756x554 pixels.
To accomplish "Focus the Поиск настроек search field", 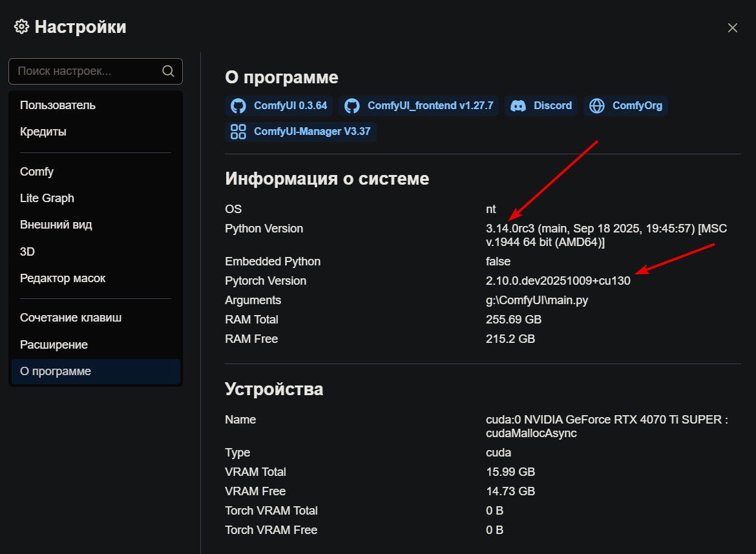I will pyautogui.click(x=96, y=71).
